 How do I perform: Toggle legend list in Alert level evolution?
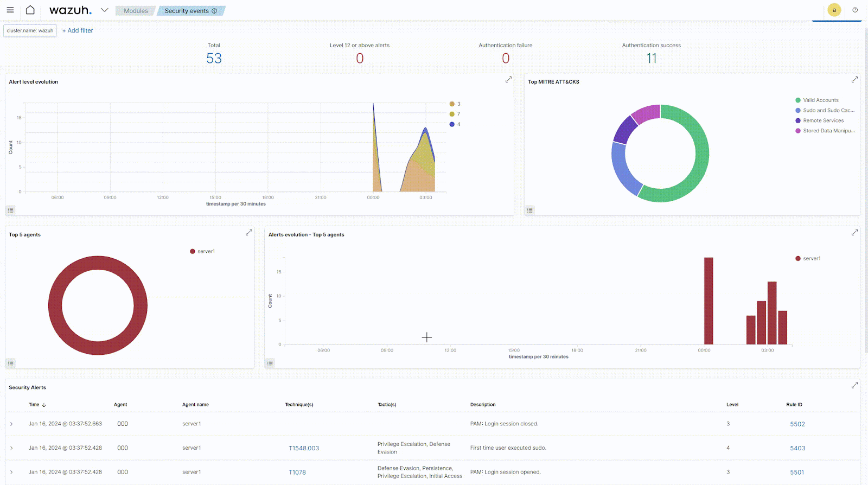click(11, 210)
